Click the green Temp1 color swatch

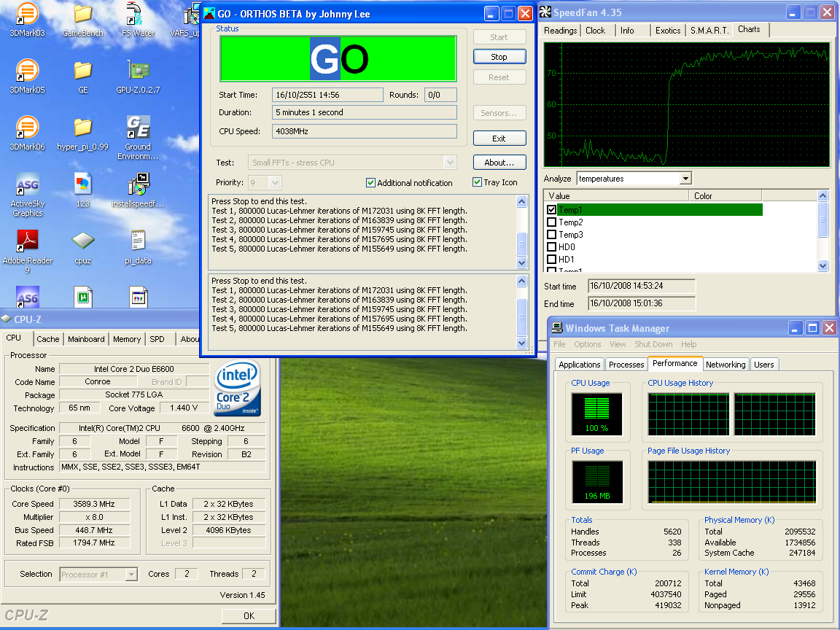[x=725, y=210]
